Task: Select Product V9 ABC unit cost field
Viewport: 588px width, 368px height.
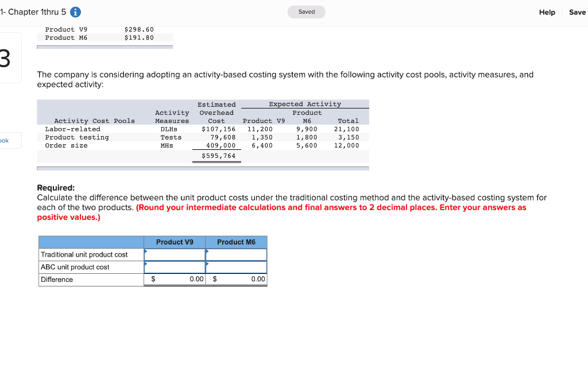Action: [175, 267]
